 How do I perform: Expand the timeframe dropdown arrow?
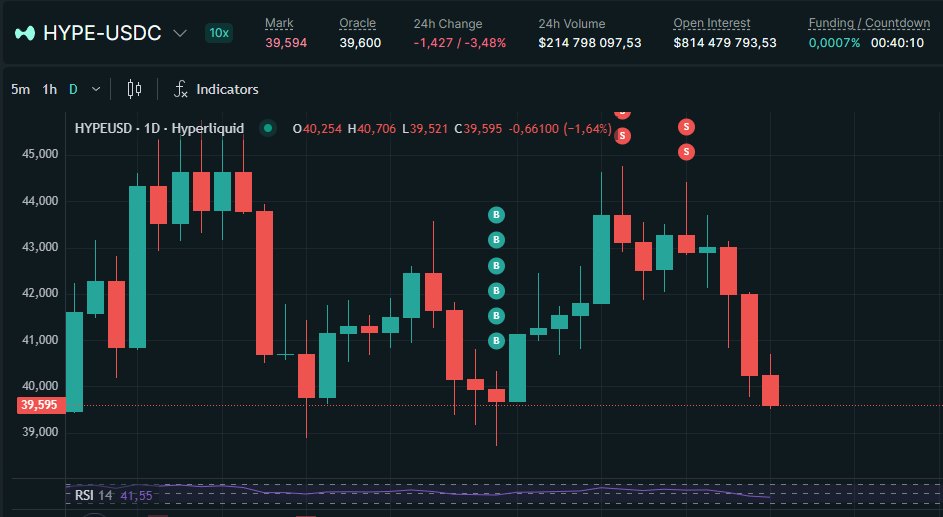tap(96, 90)
